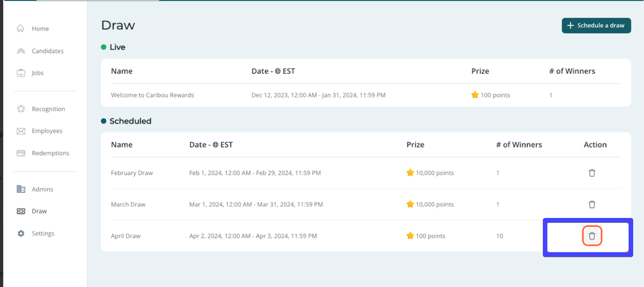The image size is (644, 287).
Task: Click the star icon beside 100 points in Live row
Action: pos(475,95)
